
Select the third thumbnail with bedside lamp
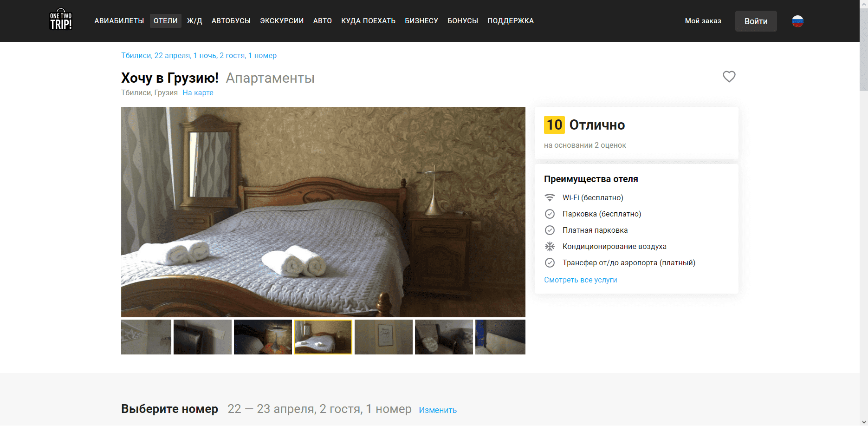coord(263,337)
